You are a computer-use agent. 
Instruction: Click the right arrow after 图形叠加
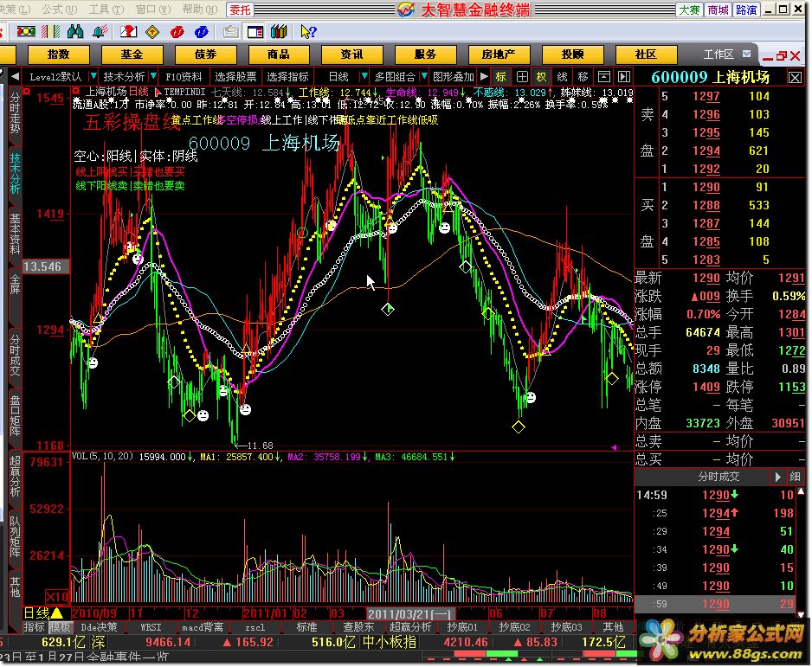click(x=484, y=77)
